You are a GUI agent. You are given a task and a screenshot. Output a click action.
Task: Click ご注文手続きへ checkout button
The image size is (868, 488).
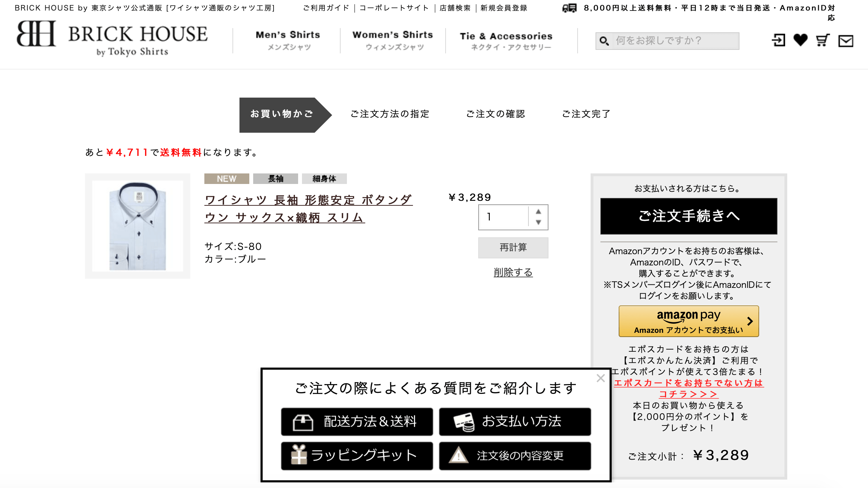pos(689,216)
